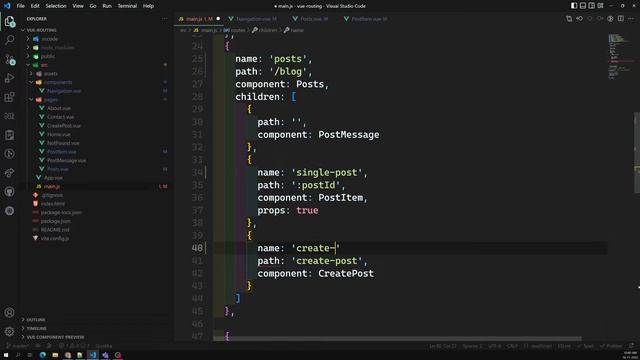
Task: Open the Search view in the activity bar
Action: click(x=9, y=40)
